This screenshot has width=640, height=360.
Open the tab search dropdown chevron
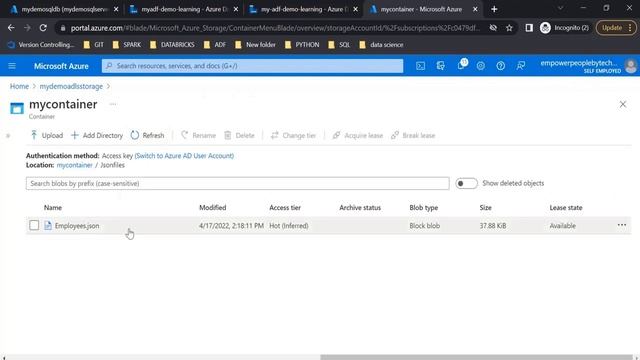coord(560,8)
